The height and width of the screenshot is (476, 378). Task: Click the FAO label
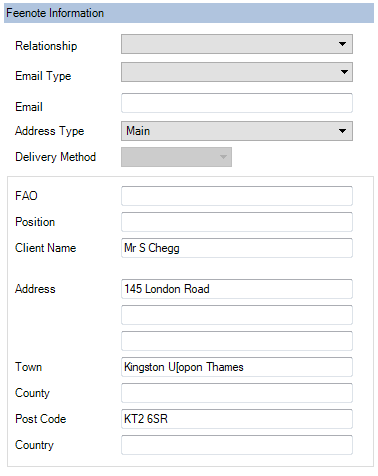(26, 196)
